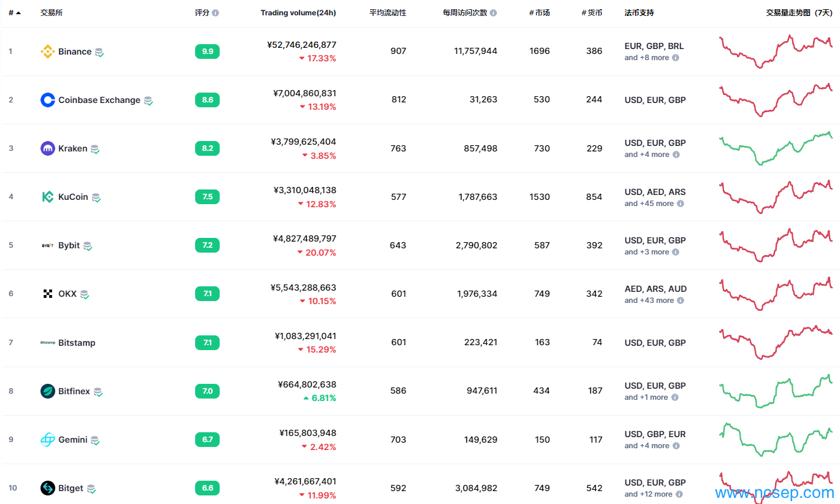Click reserves badge beside KuCoin

(96, 198)
